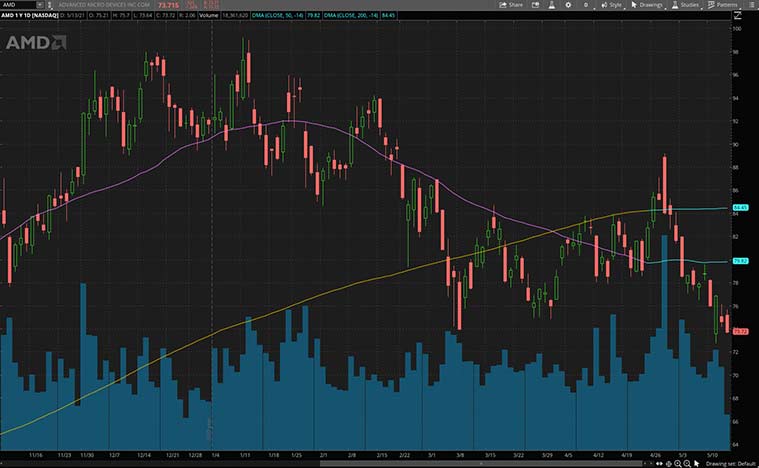Click the Volume study label
This screenshot has width=759, height=468.
click(207, 17)
